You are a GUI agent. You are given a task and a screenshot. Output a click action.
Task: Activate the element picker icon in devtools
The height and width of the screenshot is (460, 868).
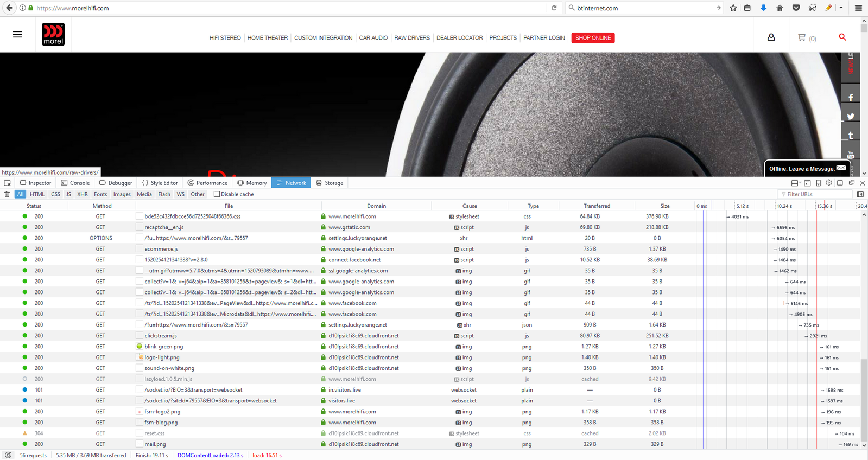tap(7, 183)
